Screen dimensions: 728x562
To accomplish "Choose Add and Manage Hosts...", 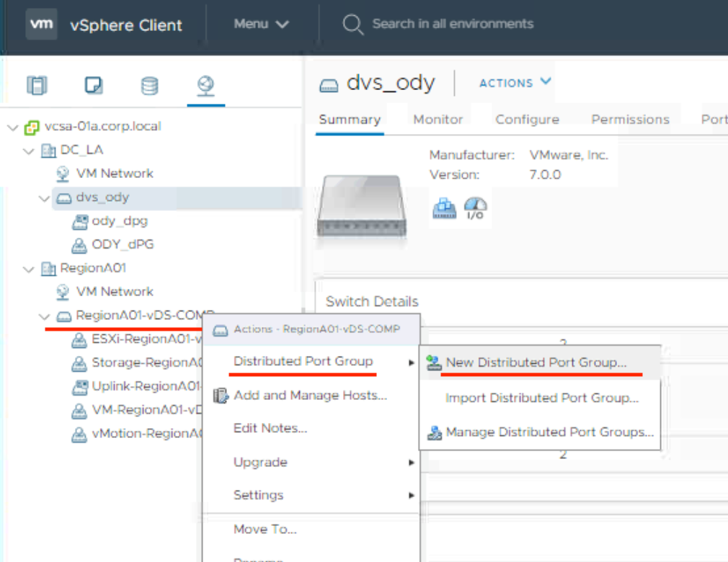I will click(311, 396).
